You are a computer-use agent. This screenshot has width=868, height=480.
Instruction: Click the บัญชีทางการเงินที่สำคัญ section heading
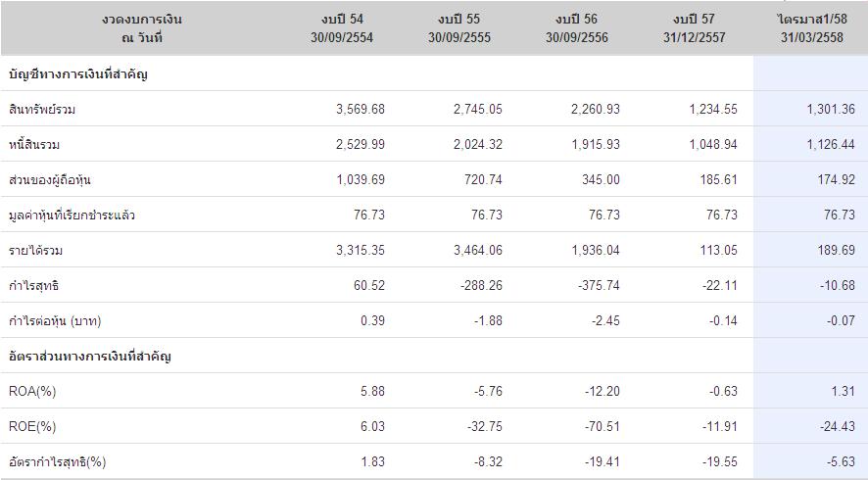coord(77,74)
